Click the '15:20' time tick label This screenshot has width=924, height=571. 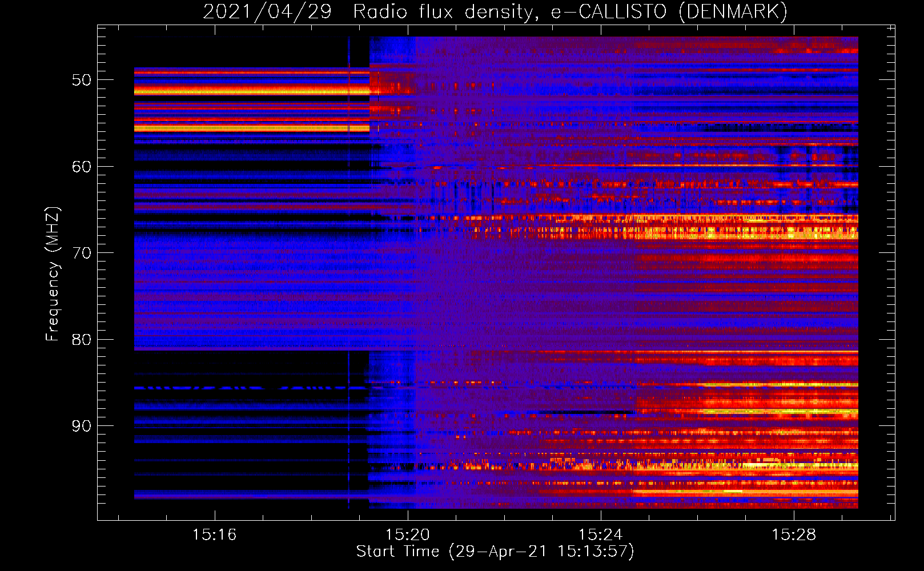(407, 535)
